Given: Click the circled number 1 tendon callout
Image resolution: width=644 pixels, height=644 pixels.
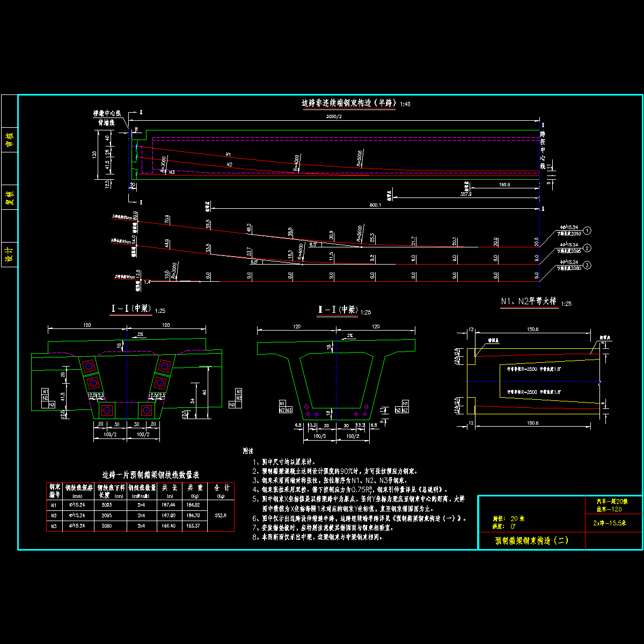Looking at the screenshot, I should (588, 231).
